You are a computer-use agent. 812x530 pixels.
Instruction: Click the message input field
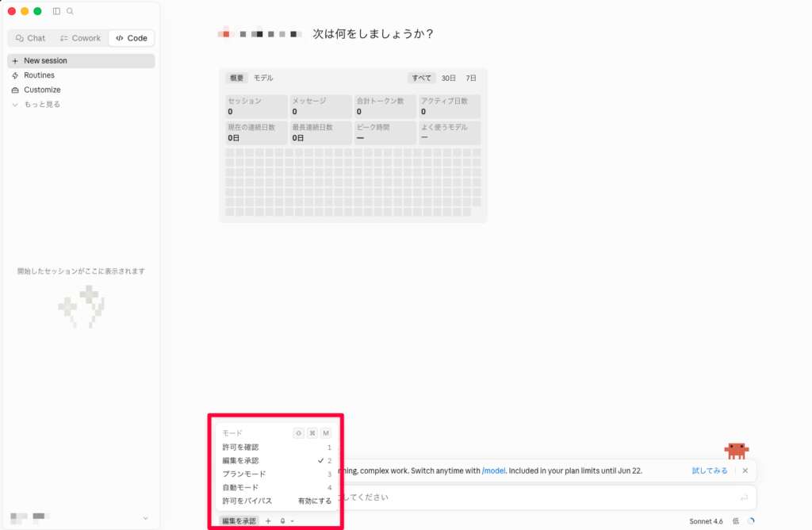click(538, 497)
